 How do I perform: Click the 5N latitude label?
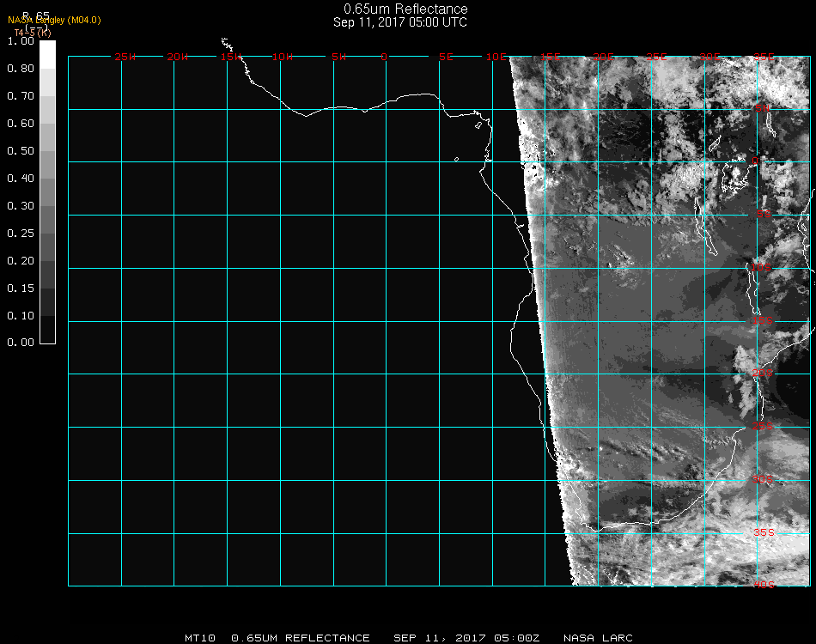click(x=763, y=108)
